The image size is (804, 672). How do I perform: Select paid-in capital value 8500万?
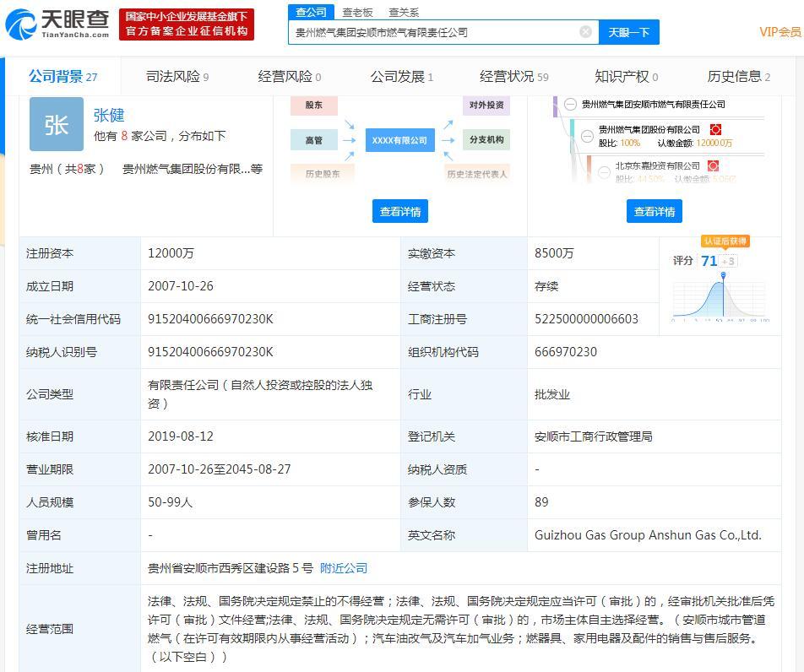pos(554,253)
